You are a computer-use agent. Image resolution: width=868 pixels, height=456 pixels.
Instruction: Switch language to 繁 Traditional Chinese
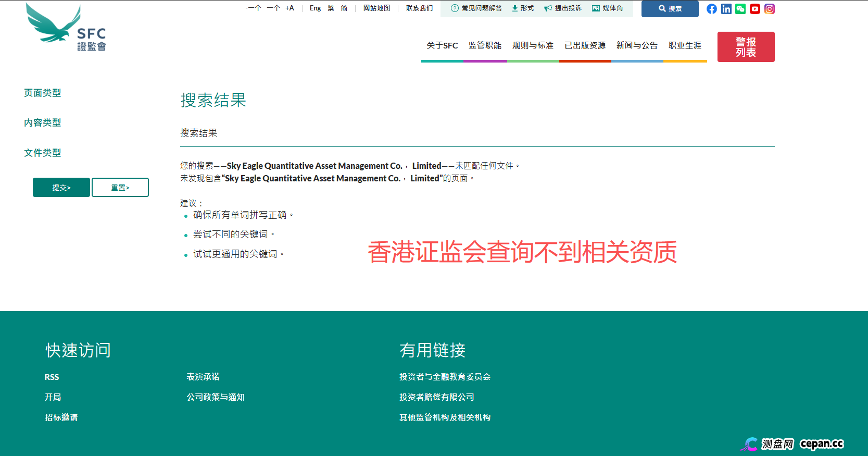click(x=331, y=8)
